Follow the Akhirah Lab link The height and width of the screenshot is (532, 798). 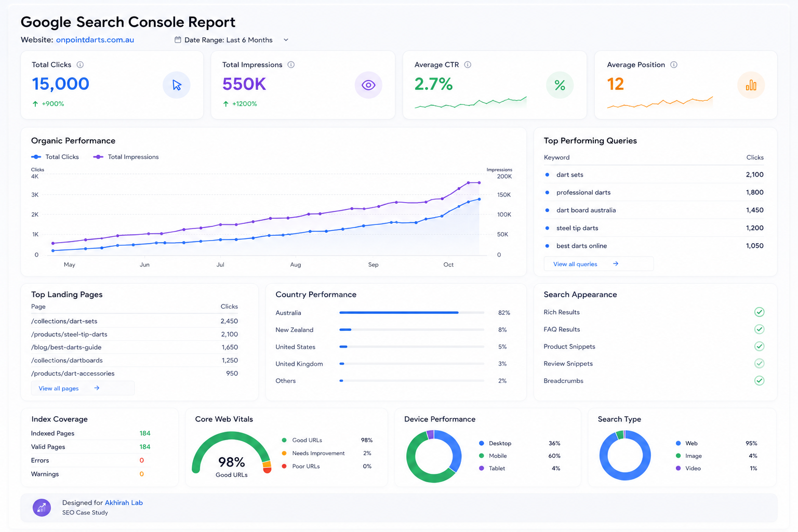pos(124,503)
